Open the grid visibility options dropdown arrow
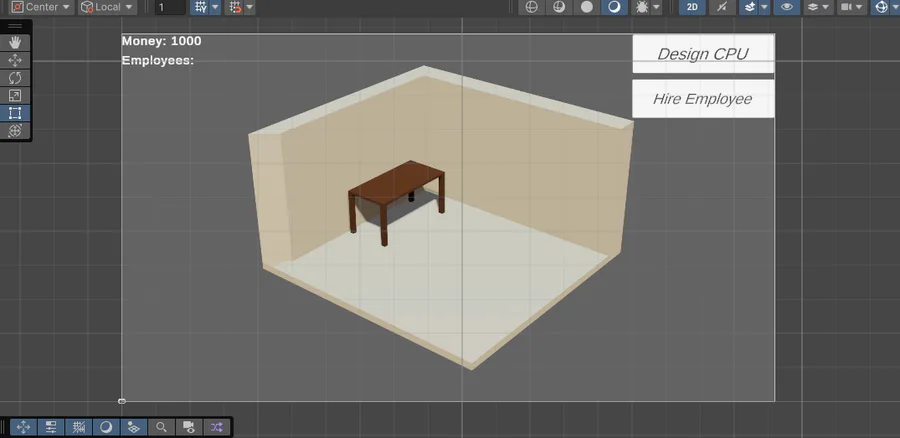The image size is (900, 438). [215, 7]
